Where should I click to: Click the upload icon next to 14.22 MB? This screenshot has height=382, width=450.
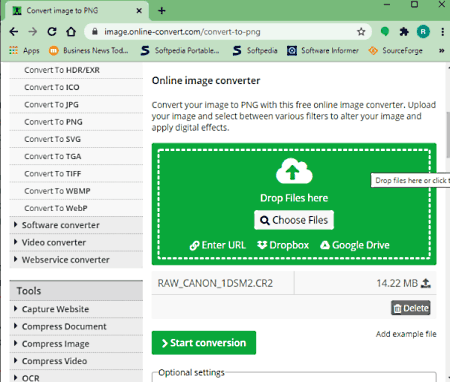click(x=426, y=283)
